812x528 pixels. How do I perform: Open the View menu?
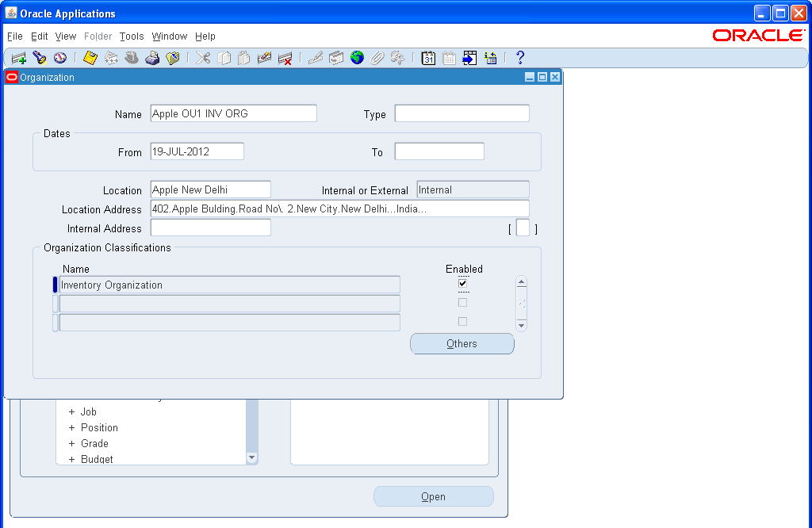pos(66,36)
